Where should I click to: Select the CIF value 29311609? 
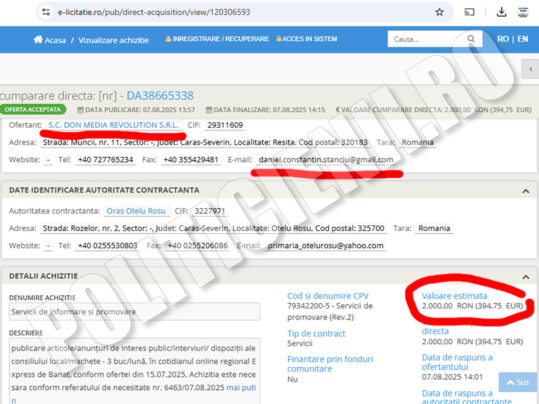225,125
